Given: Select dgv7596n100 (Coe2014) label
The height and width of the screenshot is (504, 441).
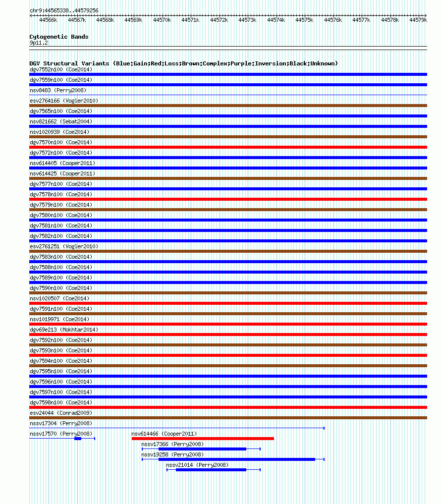Looking at the screenshot, I should 61,382.
